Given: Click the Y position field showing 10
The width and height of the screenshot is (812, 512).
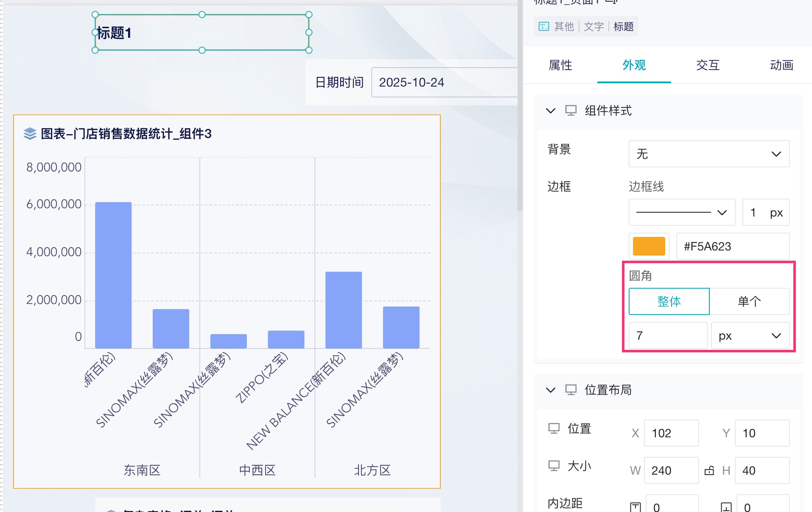Looking at the screenshot, I should pyautogui.click(x=762, y=433).
